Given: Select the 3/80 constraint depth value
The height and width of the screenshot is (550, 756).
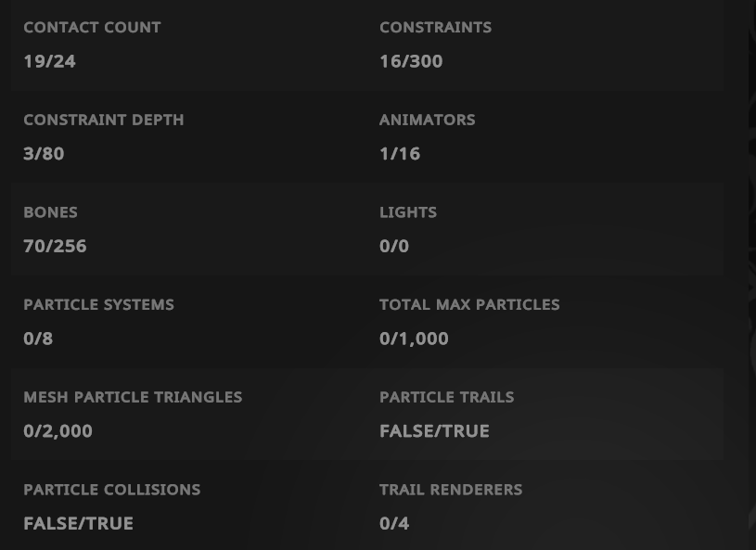Looking at the screenshot, I should click(44, 154).
